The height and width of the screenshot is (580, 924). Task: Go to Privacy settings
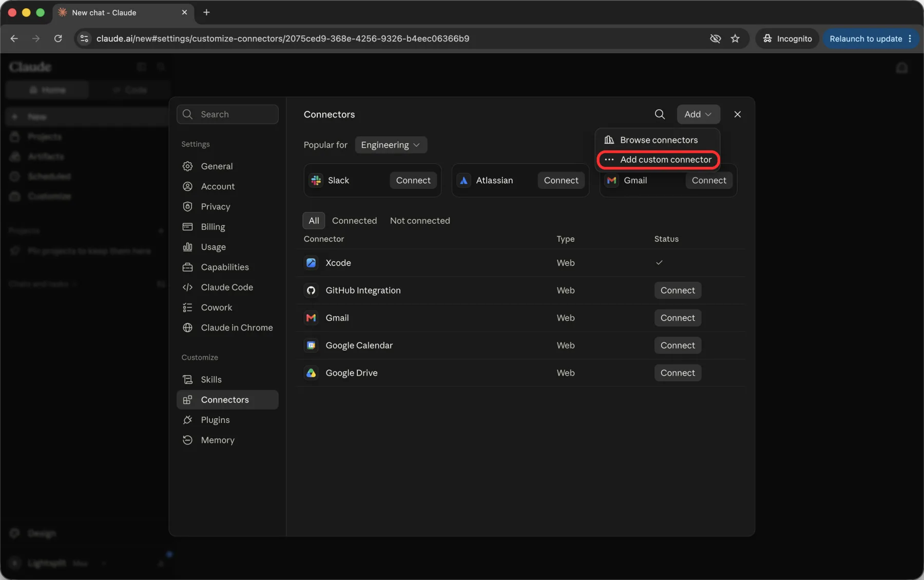click(227, 206)
